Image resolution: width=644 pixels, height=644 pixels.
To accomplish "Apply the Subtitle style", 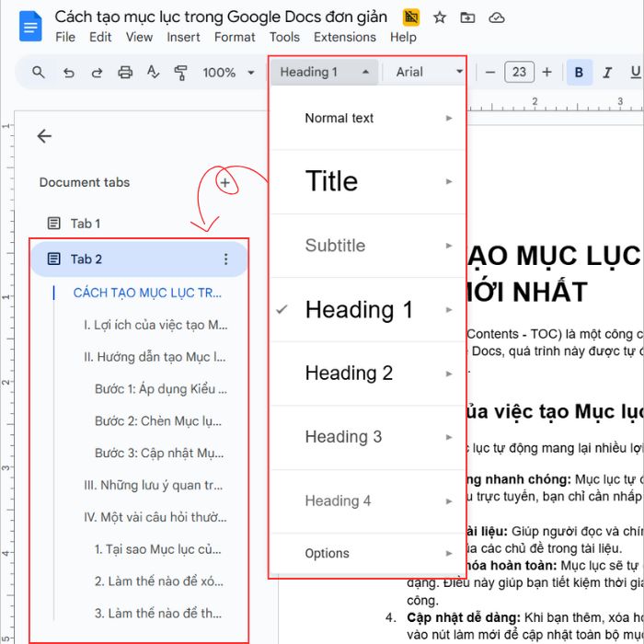I will coord(368,246).
